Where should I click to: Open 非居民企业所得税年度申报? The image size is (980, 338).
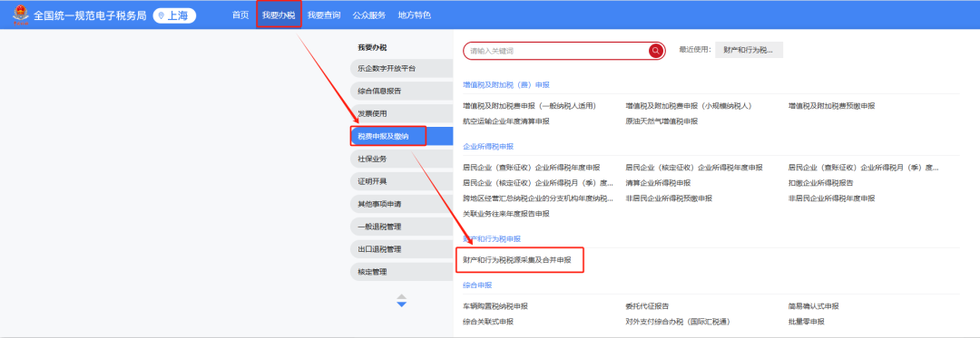831,198
